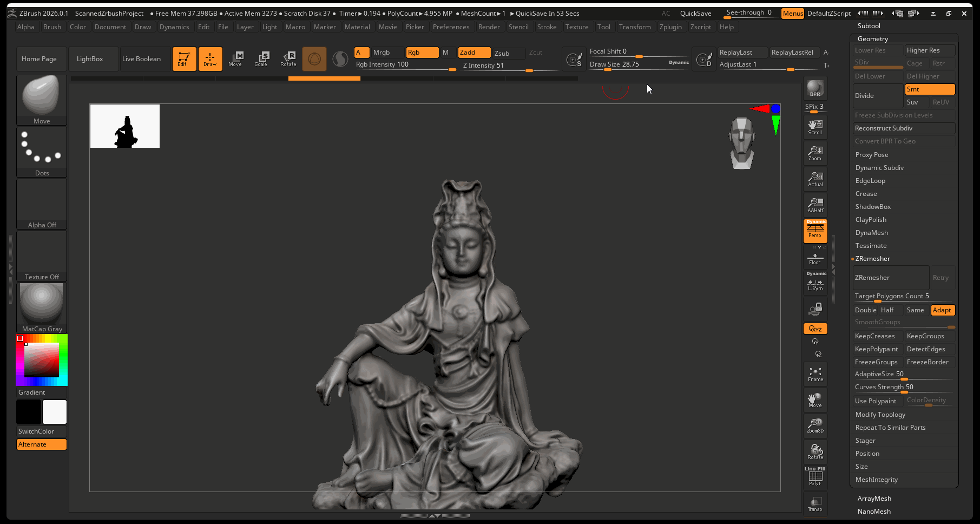Click the AAHalf zoom icon
980x524 pixels.
coord(815,205)
